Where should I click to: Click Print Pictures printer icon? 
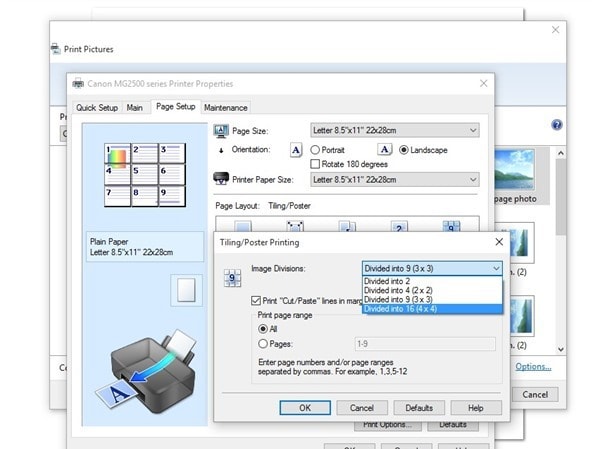coord(56,49)
